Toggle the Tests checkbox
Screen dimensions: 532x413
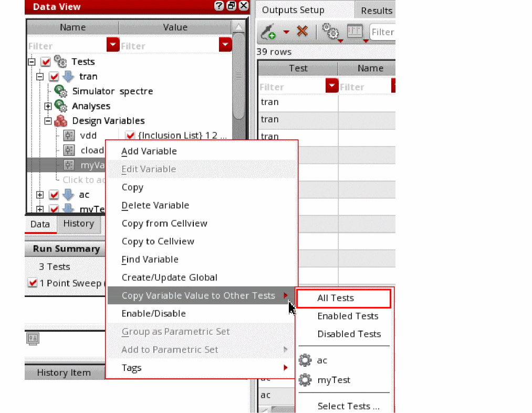tap(46, 61)
